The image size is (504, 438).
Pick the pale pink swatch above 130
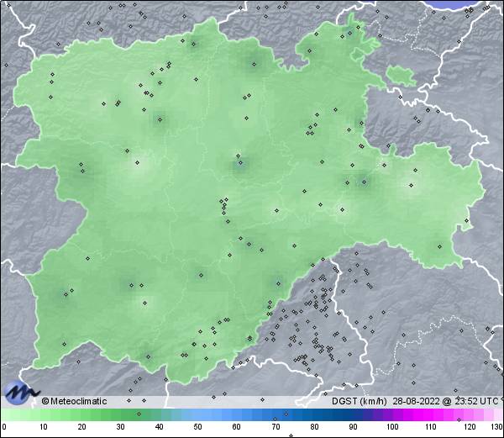pos(497,414)
